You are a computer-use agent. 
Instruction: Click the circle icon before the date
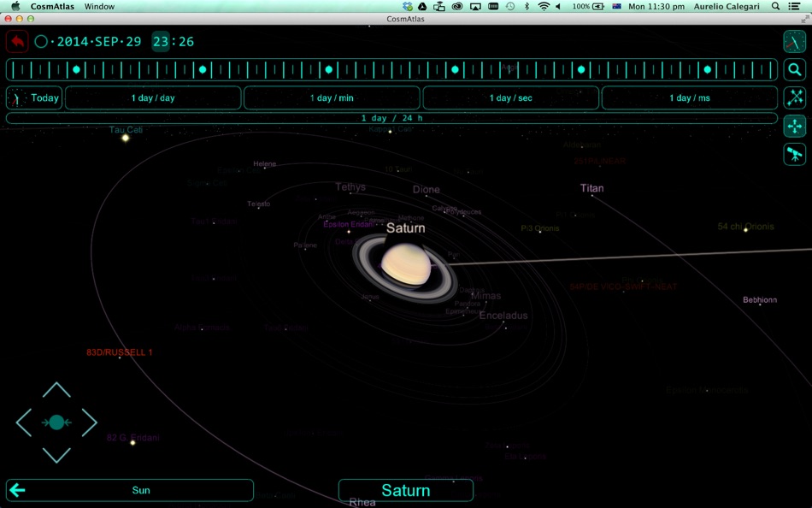(41, 42)
